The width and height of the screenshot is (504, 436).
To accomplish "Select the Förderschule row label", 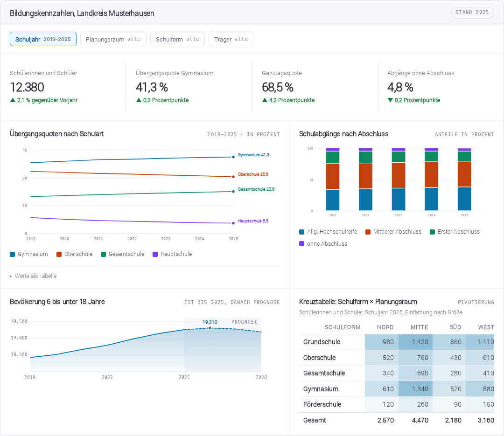I will (322, 404).
